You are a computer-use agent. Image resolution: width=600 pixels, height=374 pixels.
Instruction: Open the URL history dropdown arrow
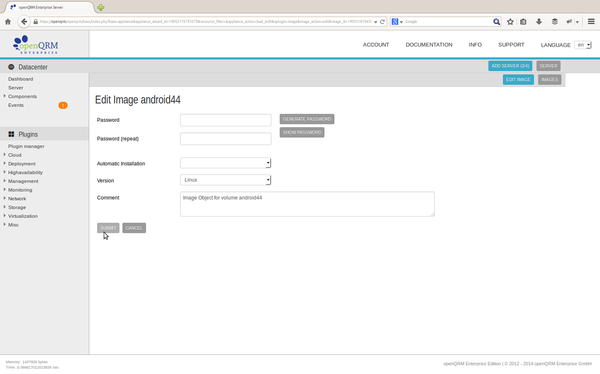[375, 22]
